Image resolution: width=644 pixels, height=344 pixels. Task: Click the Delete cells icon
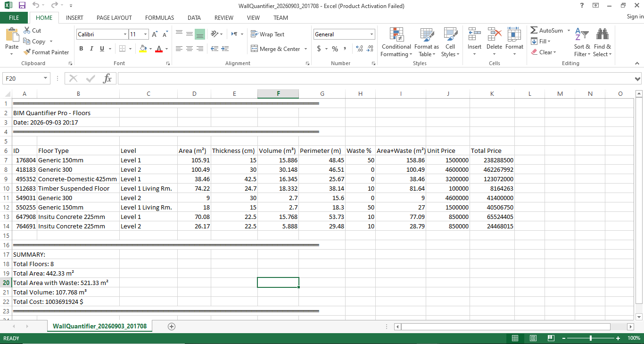tap(494, 34)
